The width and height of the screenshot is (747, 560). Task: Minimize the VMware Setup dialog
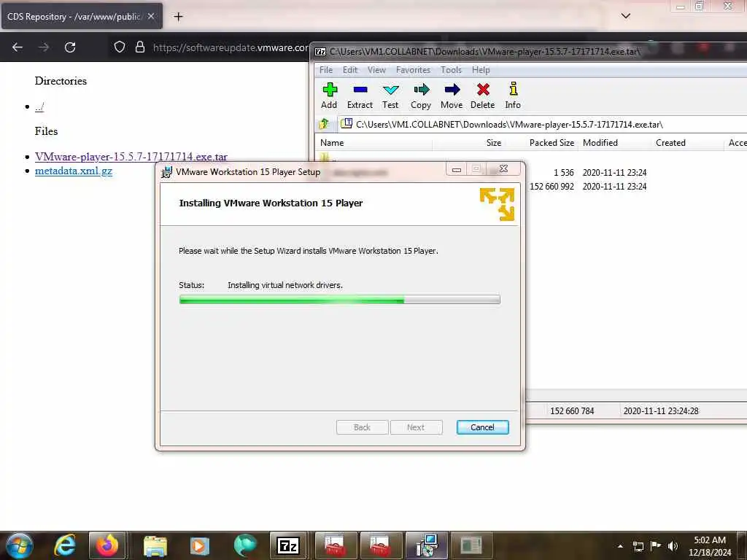[x=457, y=169]
